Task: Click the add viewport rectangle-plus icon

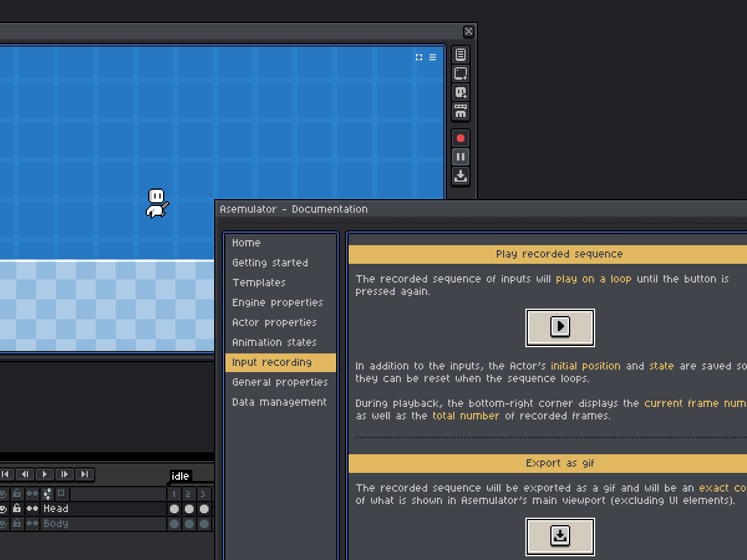Action: tap(461, 73)
